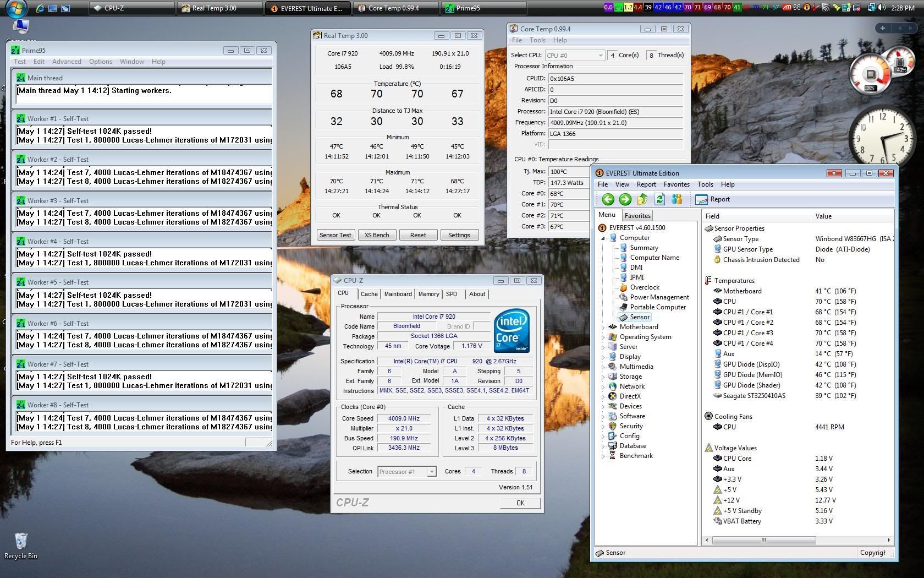Image resolution: width=924 pixels, height=578 pixels.
Task: Switch to CPU-Z taskbar button
Action: point(132,8)
